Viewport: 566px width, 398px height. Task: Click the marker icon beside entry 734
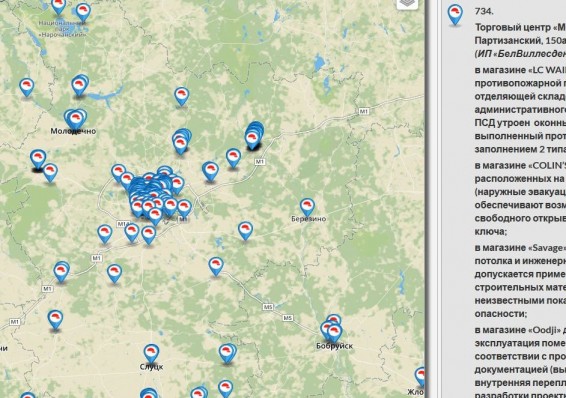tap(455, 15)
